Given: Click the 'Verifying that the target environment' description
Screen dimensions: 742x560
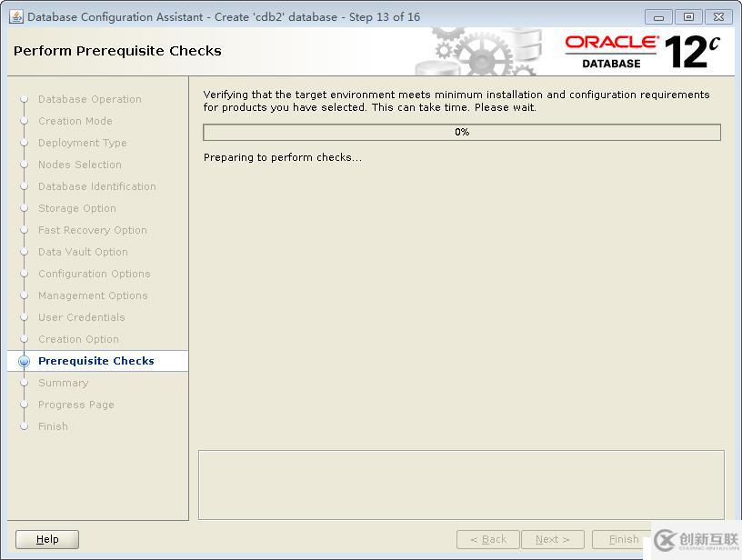Looking at the screenshot, I should point(456,101).
